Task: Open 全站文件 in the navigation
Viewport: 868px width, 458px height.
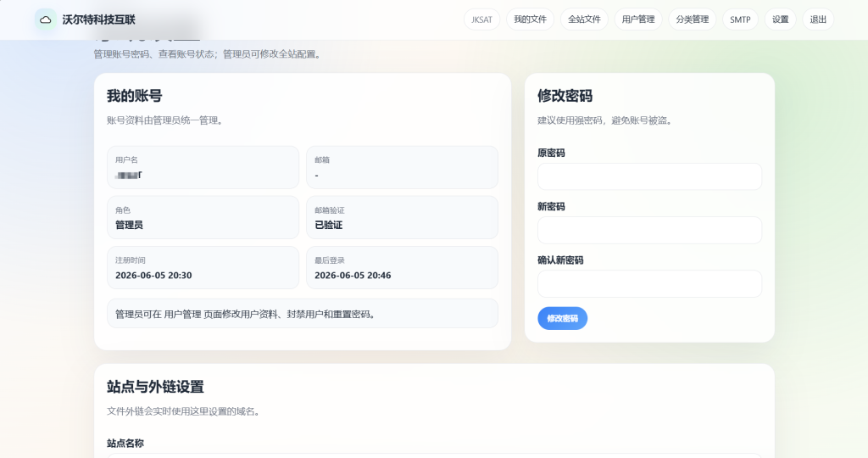Action: [584, 20]
